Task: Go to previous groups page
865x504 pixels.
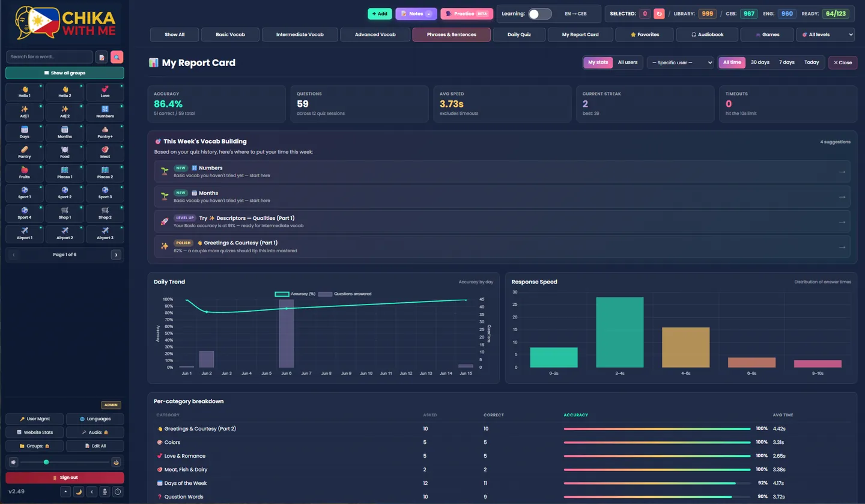Action: coord(13,255)
